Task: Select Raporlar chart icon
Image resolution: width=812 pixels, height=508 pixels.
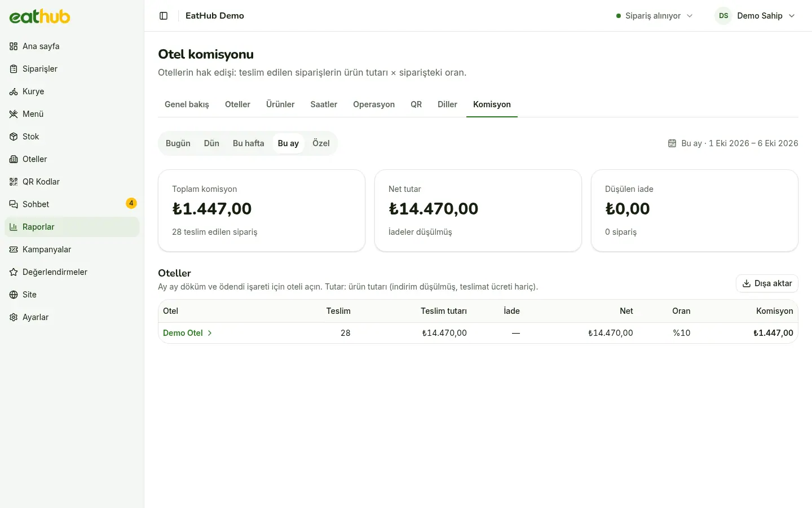Action: [14, 227]
